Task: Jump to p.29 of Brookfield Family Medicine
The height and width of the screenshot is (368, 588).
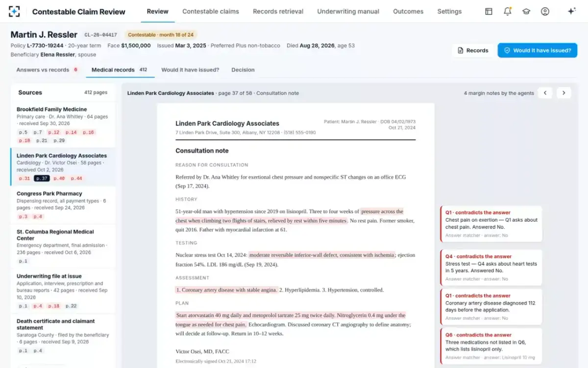Action: point(59,140)
